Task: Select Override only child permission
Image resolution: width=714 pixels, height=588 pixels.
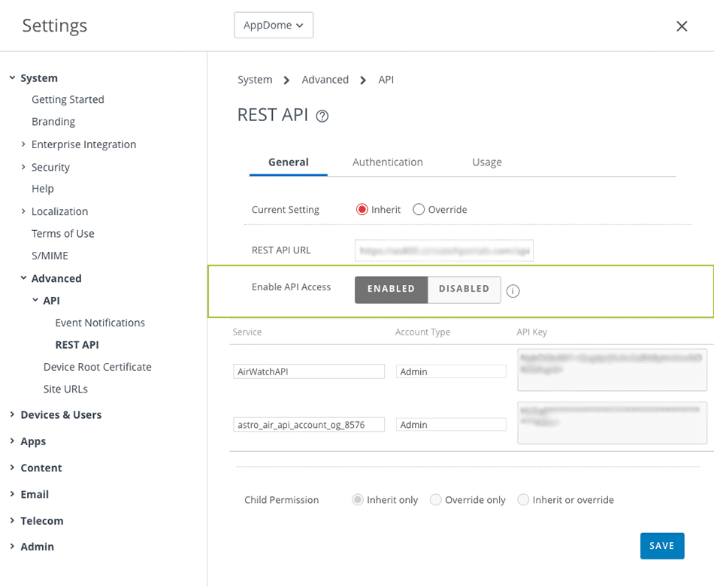Action: [436, 499]
